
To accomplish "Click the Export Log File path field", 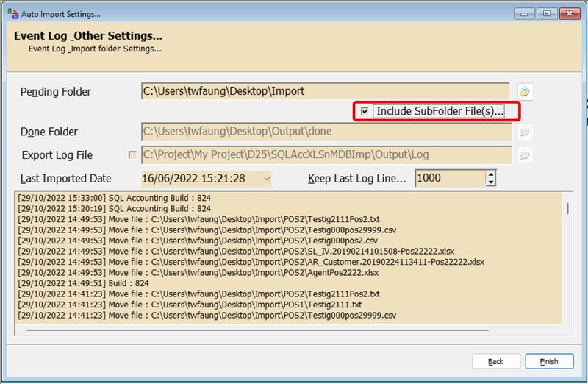I will (325, 155).
